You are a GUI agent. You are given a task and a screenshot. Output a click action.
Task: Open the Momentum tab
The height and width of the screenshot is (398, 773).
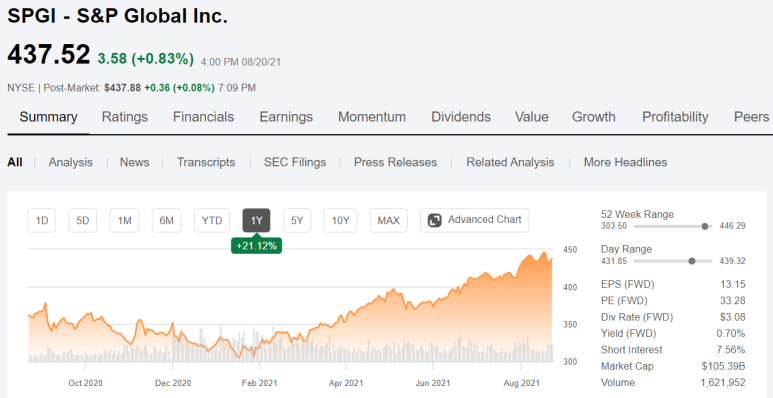pyautogui.click(x=372, y=117)
